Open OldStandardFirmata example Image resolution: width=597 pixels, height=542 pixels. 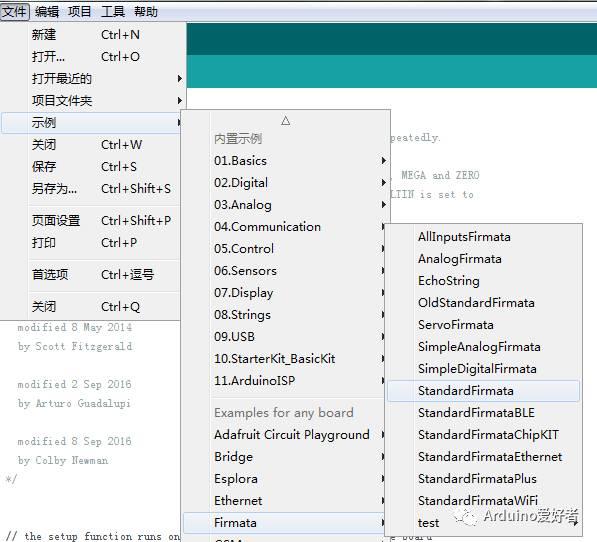pyautogui.click(x=484, y=303)
